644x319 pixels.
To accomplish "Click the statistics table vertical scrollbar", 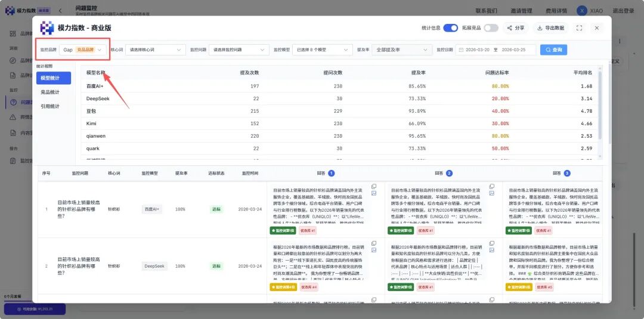I will coord(600,107).
